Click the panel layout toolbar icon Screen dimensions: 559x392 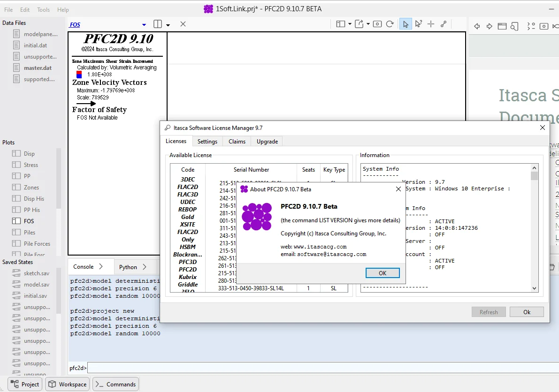(340, 24)
